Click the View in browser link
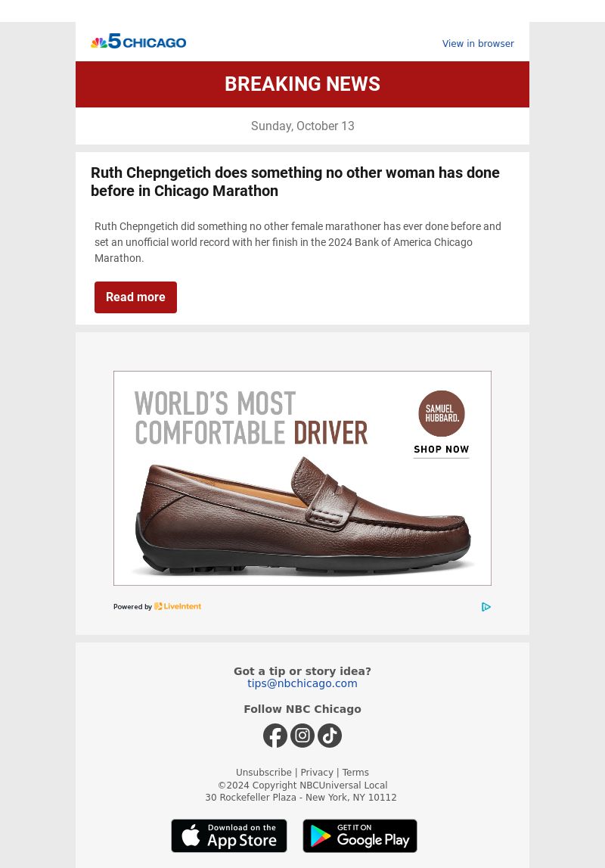 click(478, 44)
